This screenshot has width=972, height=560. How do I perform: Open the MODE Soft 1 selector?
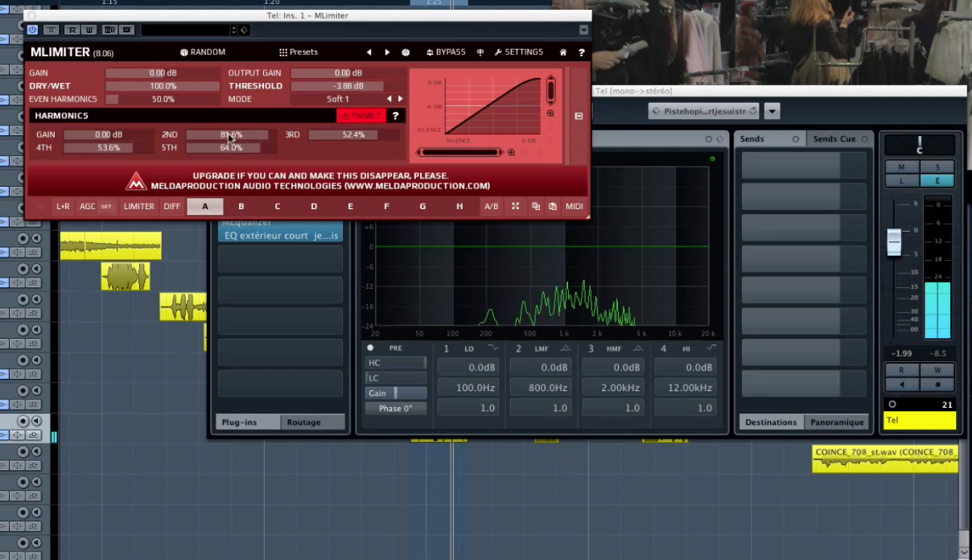click(337, 99)
